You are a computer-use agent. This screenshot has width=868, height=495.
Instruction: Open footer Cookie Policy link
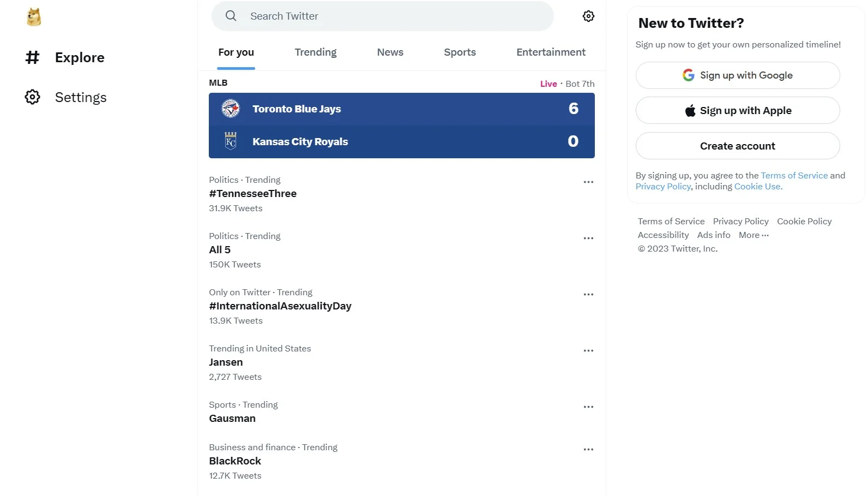pos(804,222)
